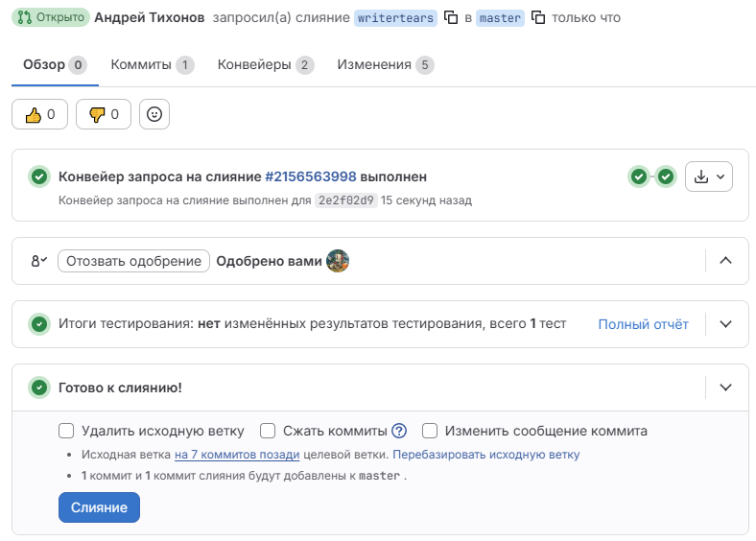Screen dimensions: 756x541
Task: Open approver avatar profile
Action: coord(338,261)
